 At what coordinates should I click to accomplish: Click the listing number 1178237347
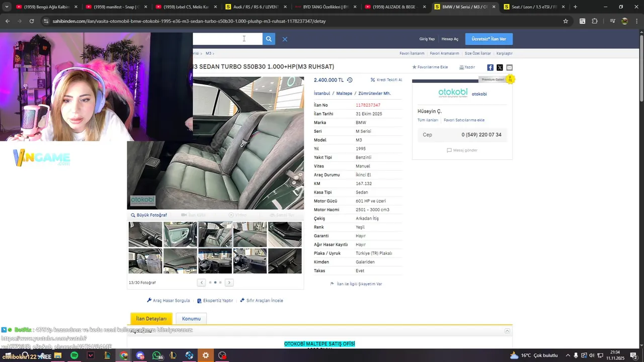(x=368, y=105)
